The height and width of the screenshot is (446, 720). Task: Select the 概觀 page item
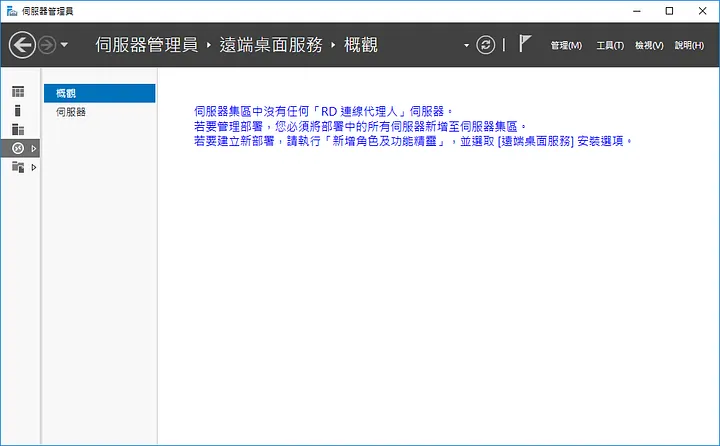pyautogui.click(x=100, y=93)
